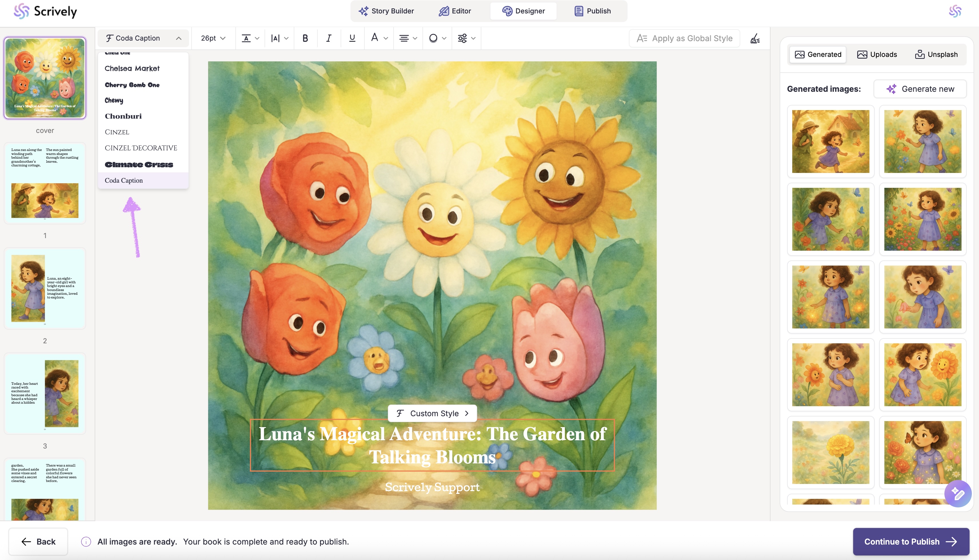The height and width of the screenshot is (560, 979).
Task: Open the circle shape options
Action: click(x=437, y=38)
